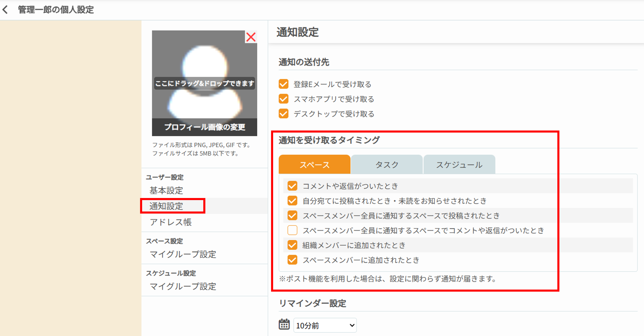Remove profile image with red X
644x336 pixels.
[251, 37]
